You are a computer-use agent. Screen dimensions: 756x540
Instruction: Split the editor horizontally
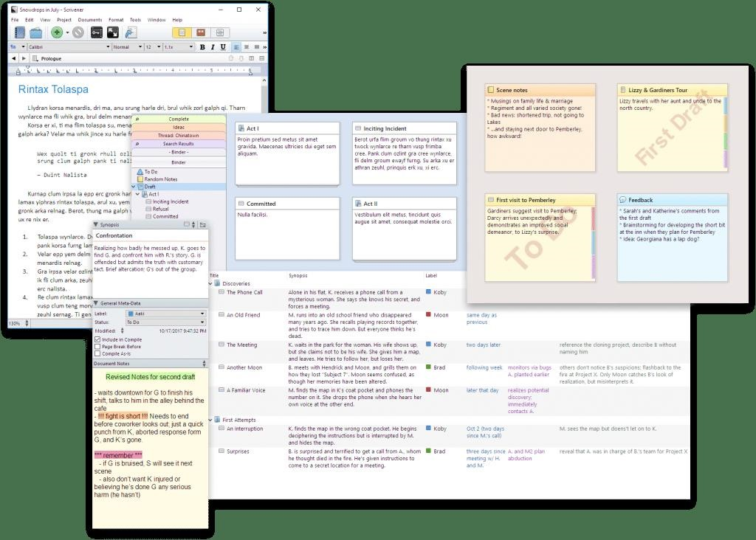pos(262,58)
